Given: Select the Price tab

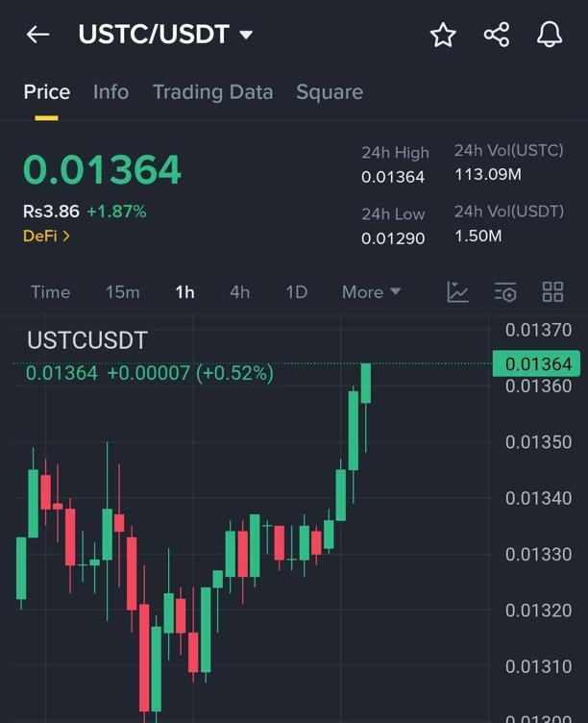Looking at the screenshot, I should click(x=46, y=92).
